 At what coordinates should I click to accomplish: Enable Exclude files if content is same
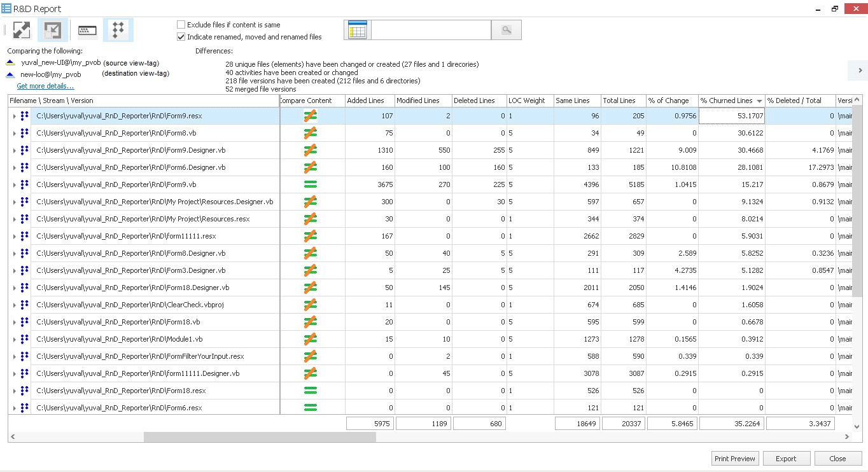(x=181, y=25)
